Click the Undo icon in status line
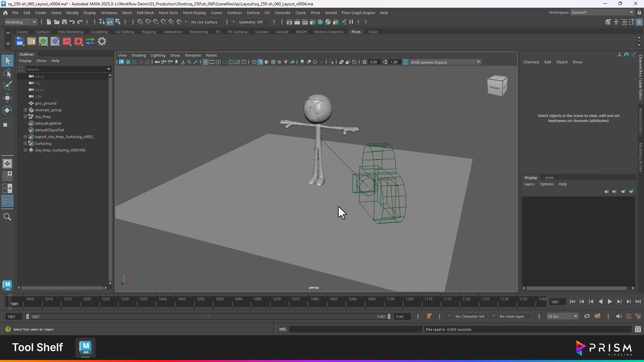This screenshot has width=644, height=362. (72, 22)
